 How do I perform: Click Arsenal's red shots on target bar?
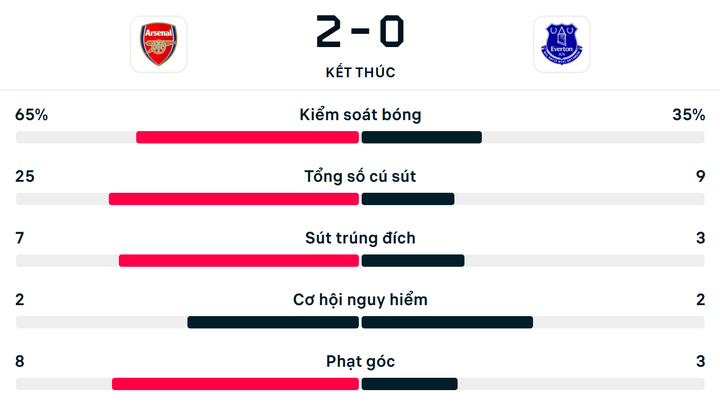click(238, 261)
